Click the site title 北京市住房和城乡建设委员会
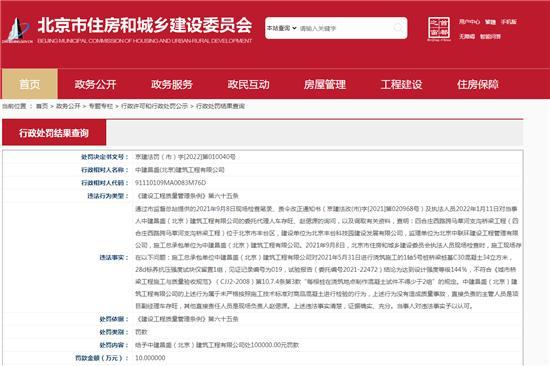550x366 pixels. tap(145, 25)
